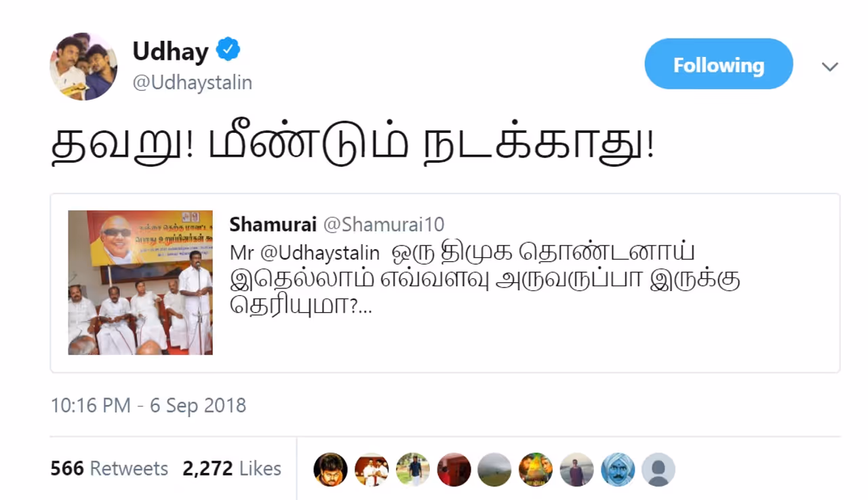Viewport: 868px width, 500px height.
Task: Open liker avatar of two men in white
Action: coord(372,469)
